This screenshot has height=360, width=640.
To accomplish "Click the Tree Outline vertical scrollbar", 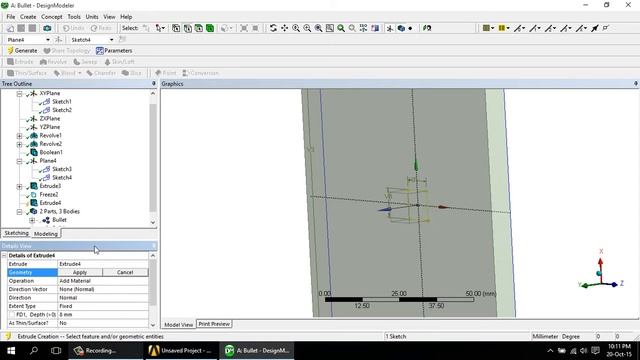I will click(153, 158).
